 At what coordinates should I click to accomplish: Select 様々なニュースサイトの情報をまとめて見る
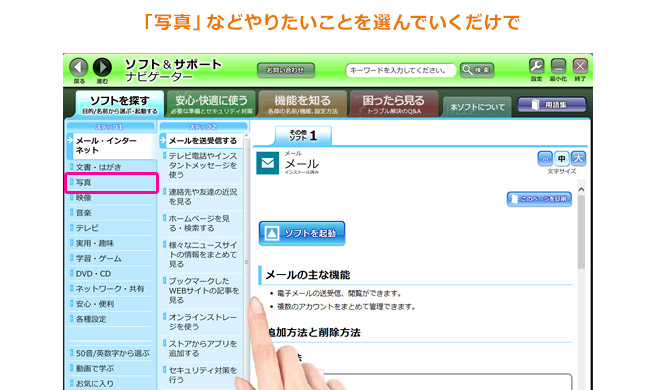[x=201, y=254]
